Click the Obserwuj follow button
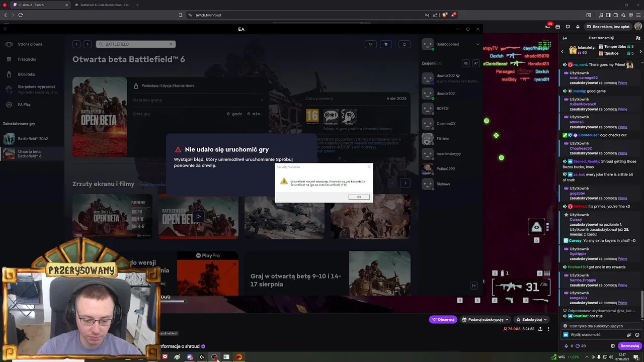This screenshot has width=644, height=362. 443,319
